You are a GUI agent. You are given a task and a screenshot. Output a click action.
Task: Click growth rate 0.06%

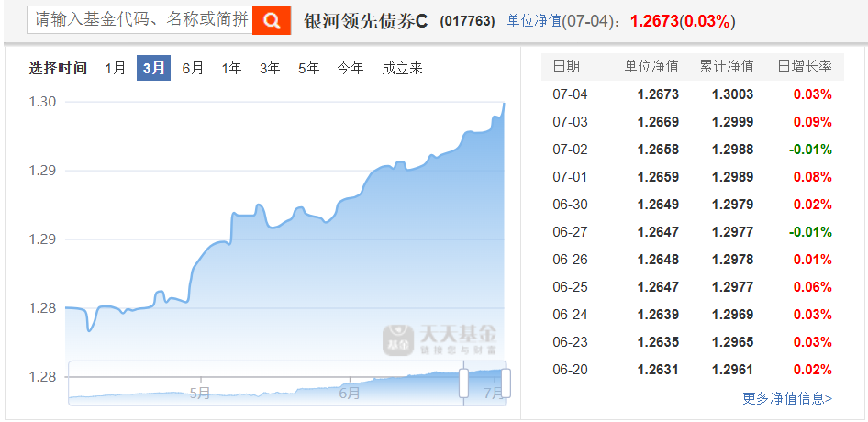point(813,287)
